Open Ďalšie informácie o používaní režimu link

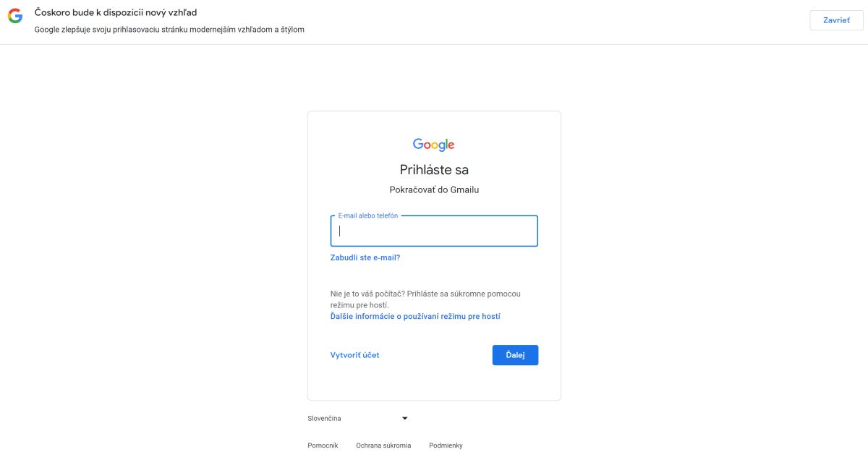tap(415, 316)
